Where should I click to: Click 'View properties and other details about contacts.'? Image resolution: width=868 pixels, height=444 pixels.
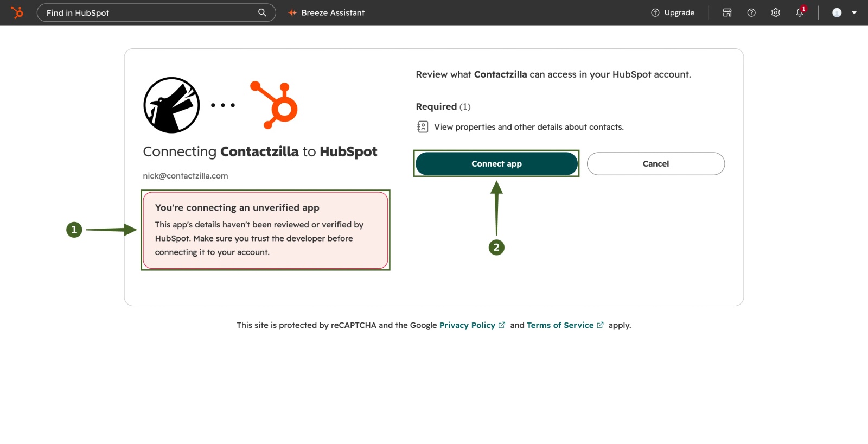point(529,127)
